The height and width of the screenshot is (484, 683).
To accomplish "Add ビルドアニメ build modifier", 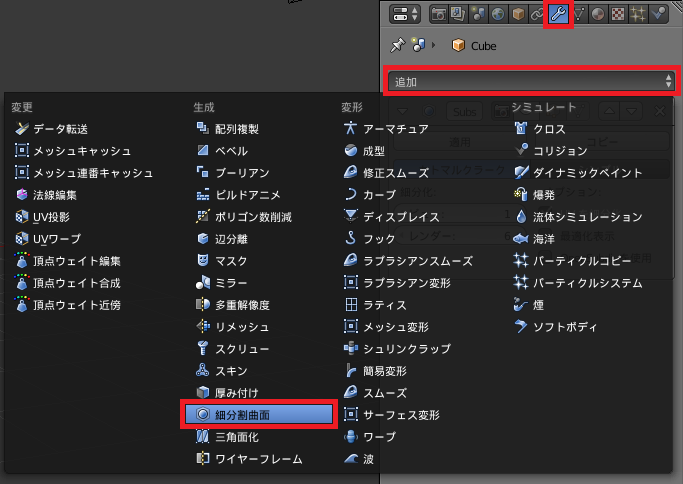I will click(x=238, y=195).
